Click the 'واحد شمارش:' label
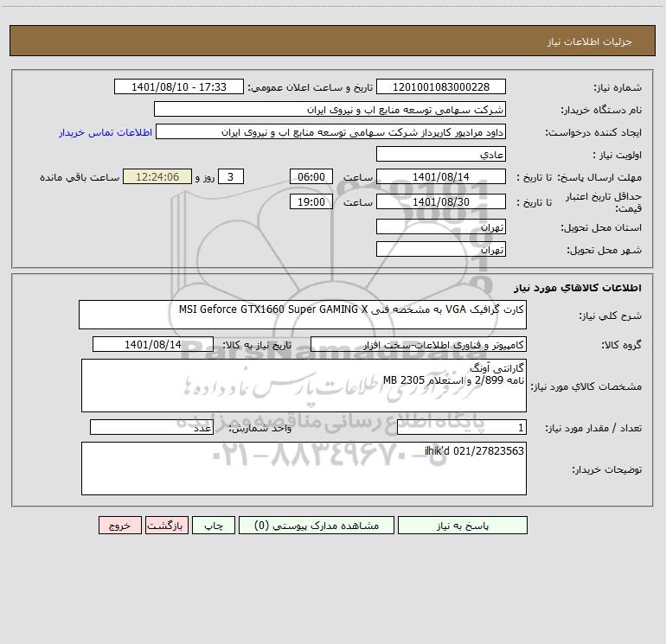Screen dimensions: 666x644 [x=260, y=428]
